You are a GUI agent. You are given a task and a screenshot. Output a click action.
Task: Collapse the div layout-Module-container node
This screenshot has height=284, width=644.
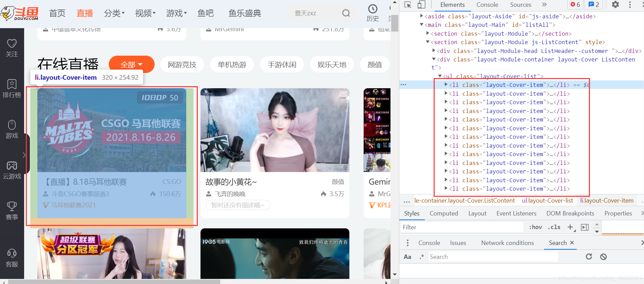(434, 59)
